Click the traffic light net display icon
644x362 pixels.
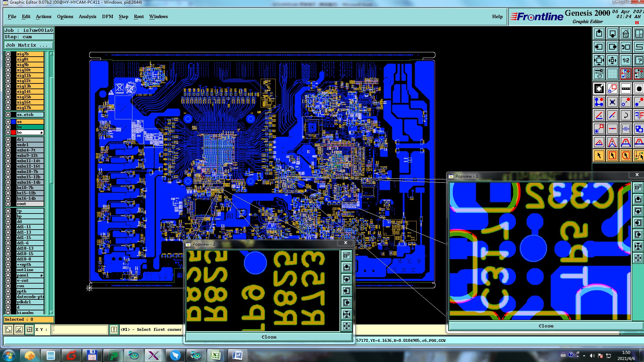point(626,74)
